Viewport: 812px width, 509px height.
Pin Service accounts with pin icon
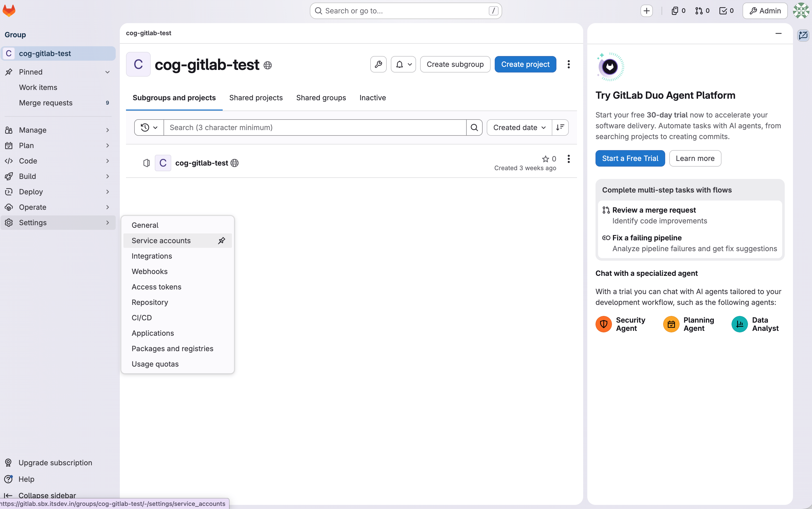pyautogui.click(x=221, y=241)
